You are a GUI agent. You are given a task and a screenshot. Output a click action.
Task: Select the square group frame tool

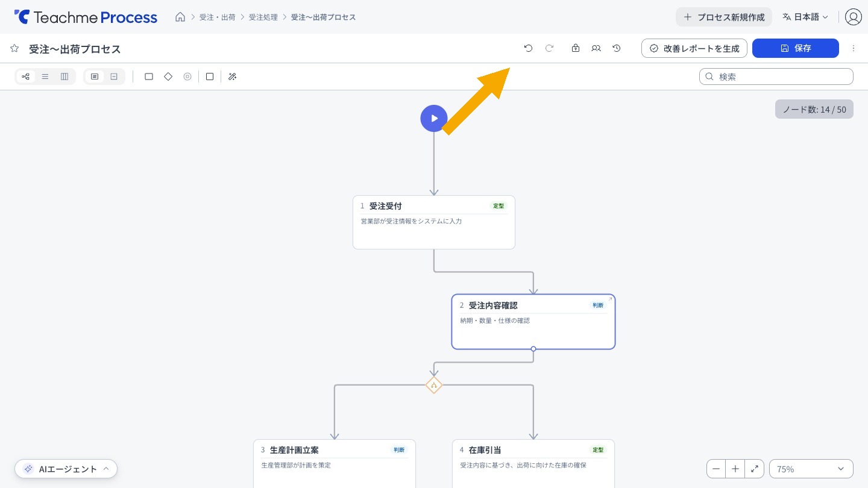click(210, 77)
